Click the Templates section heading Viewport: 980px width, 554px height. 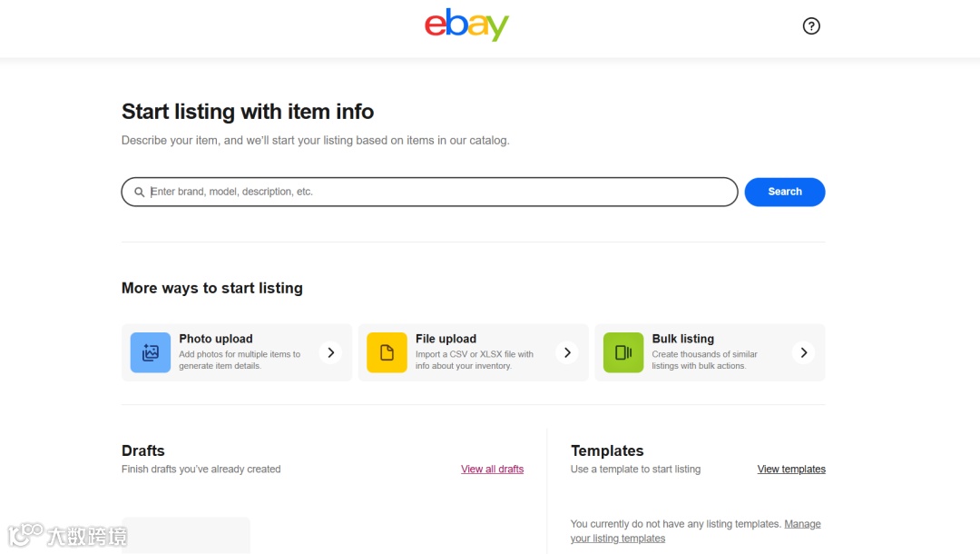(x=607, y=450)
